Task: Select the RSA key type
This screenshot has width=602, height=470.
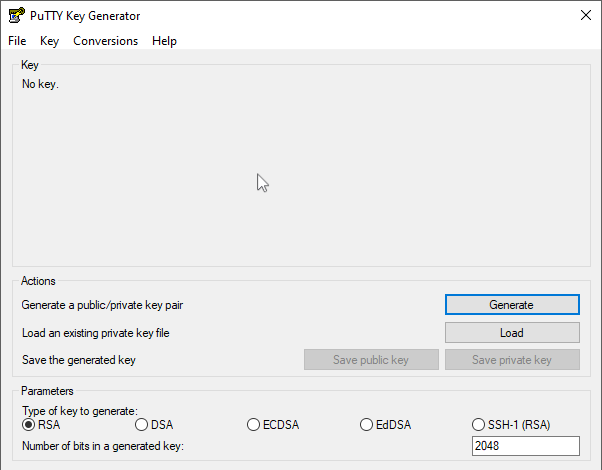Action: (29, 425)
